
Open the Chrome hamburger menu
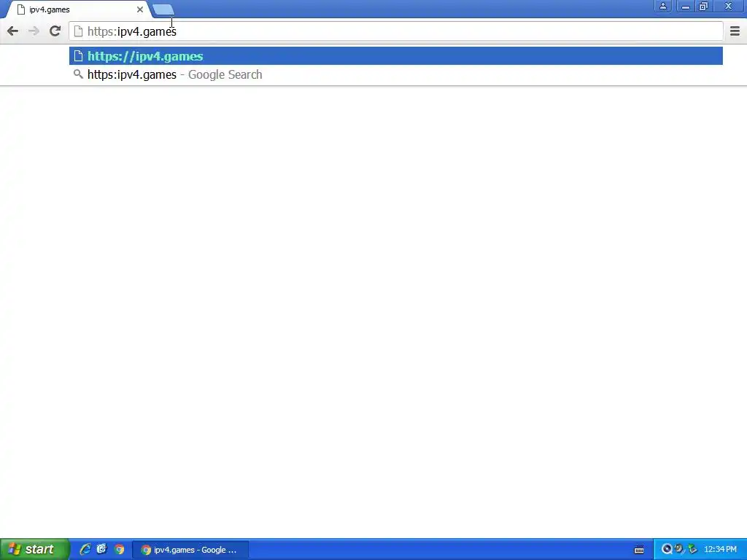point(735,31)
